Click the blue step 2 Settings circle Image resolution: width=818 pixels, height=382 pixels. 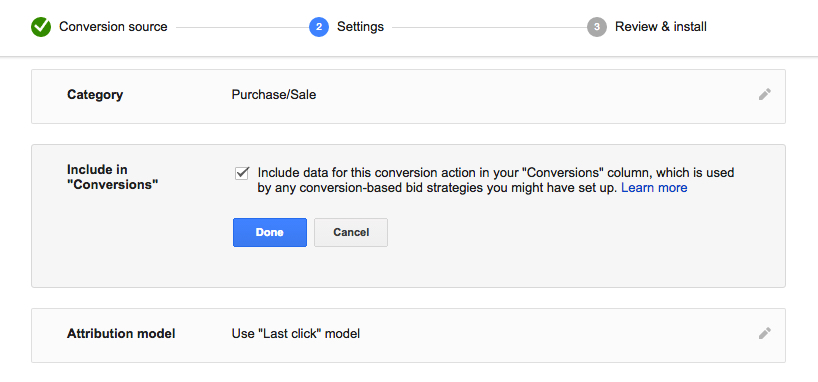[319, 27]
